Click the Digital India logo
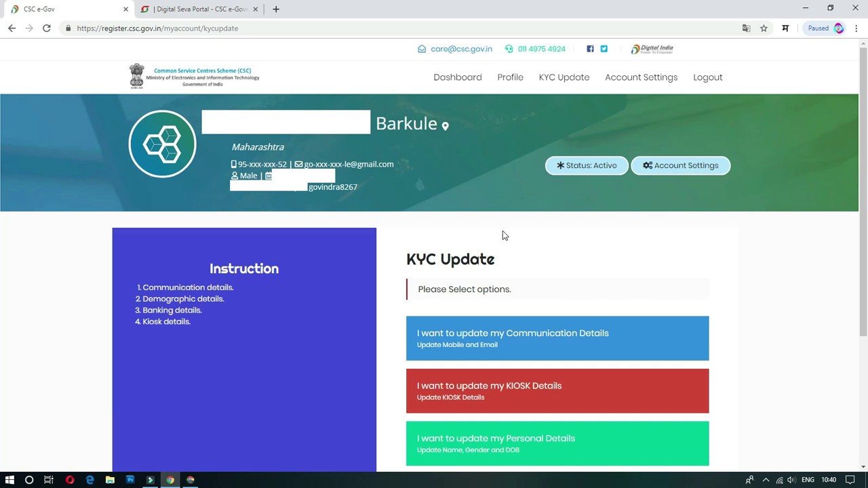This screenshot has width=868, height=488. (652, 49)
